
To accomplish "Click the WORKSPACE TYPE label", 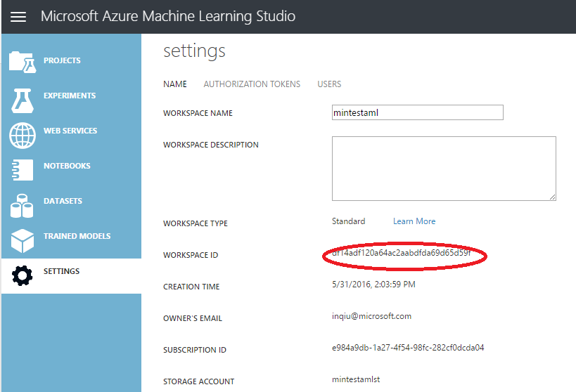I will (x=195, y=223).
